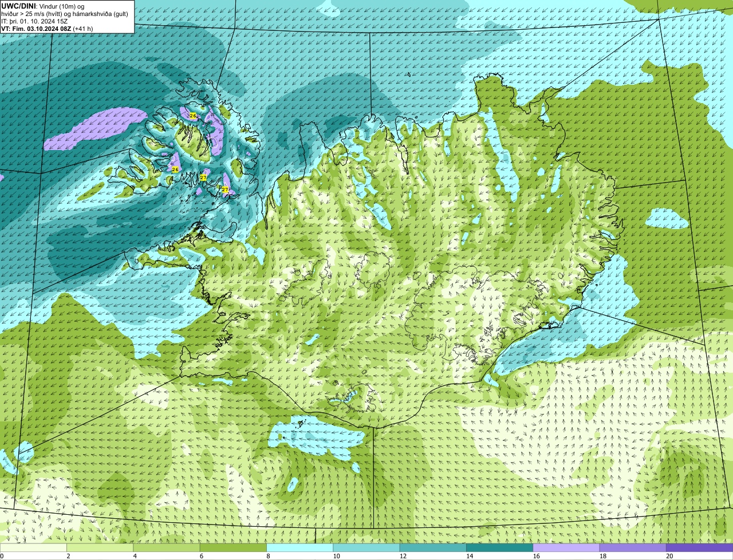Viewport: 733px width, 560px height.
Task: Click the "2" scale tick label
Action: point(68,556)
